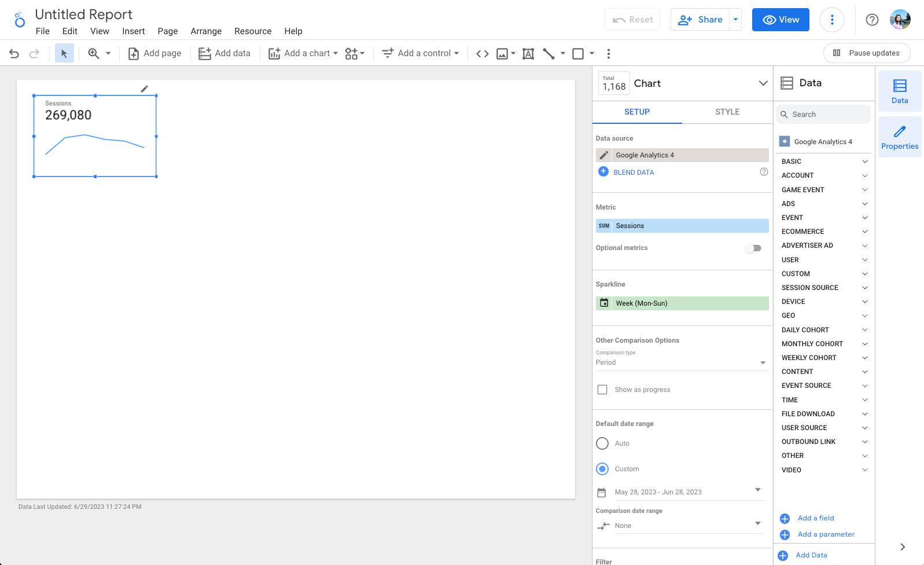Click the BLEND DATA link
The image size is (924, 565).
coord(633,173)
